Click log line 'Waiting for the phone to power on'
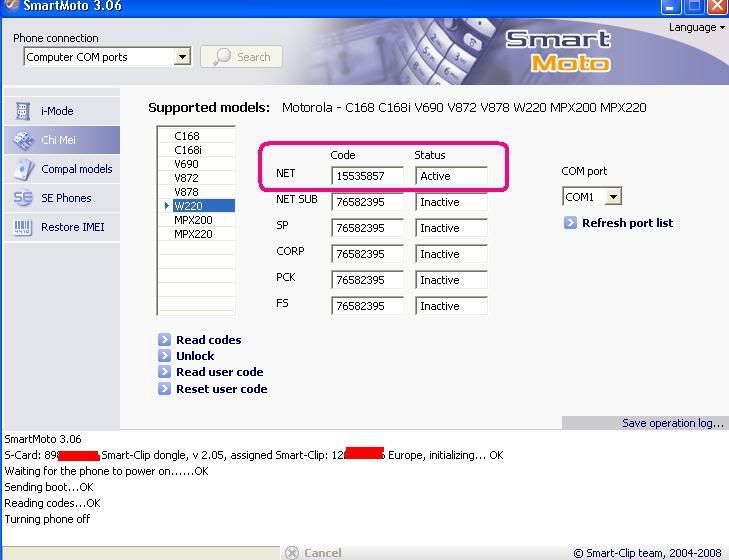Image resolution: width=729 pixels, height=560 pixels. point(106,471)
